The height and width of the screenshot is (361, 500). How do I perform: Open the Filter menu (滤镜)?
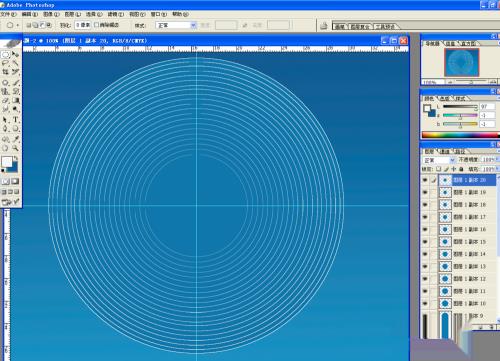pos(115,14)
